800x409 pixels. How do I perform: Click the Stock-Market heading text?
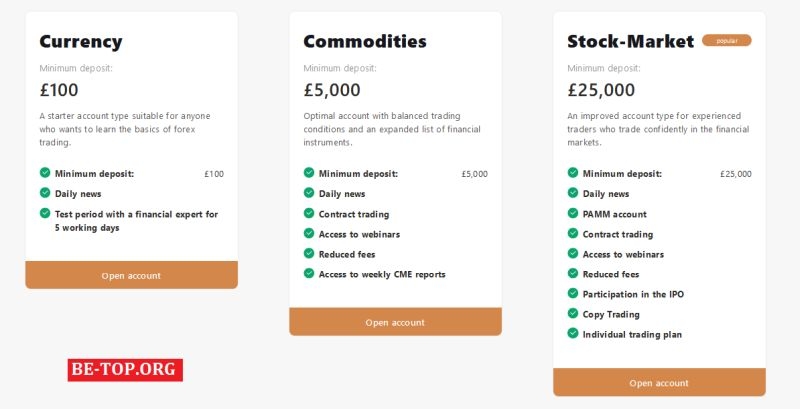click(x=630, y=42)
